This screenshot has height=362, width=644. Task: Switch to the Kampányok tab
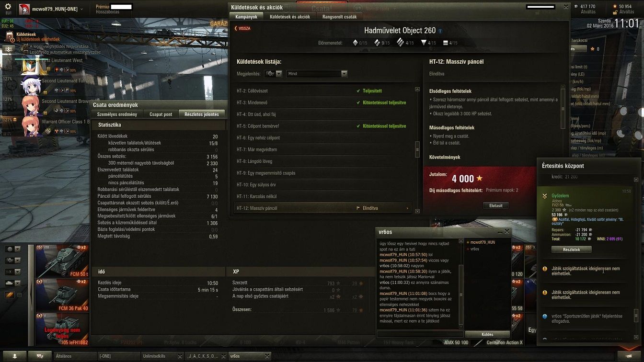(x=246, y=17)
